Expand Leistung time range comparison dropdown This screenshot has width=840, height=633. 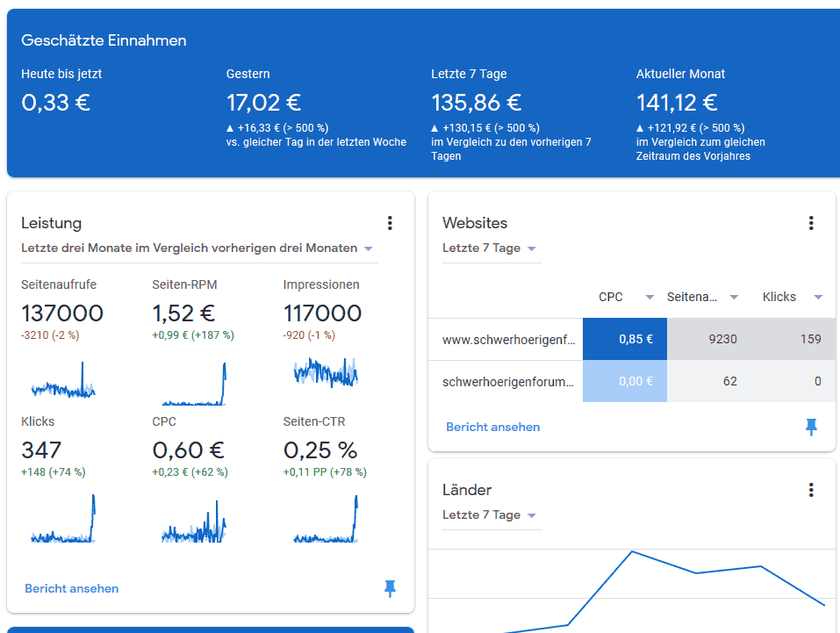pyautogui.click(x=369, y=248)
